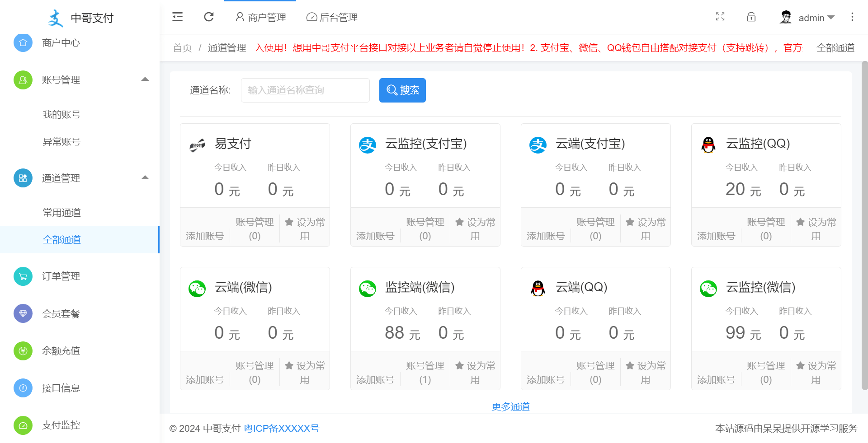
Task: Click the 更多通道 link
Action: [x=510, y=407]
